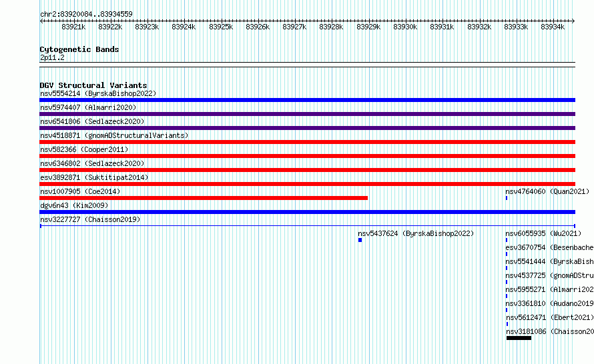This screenshot has height=364, width=594.
Task: Select the nsv6346802 (Sedlazeck2020) label
Action: click(x=92, y=163)
